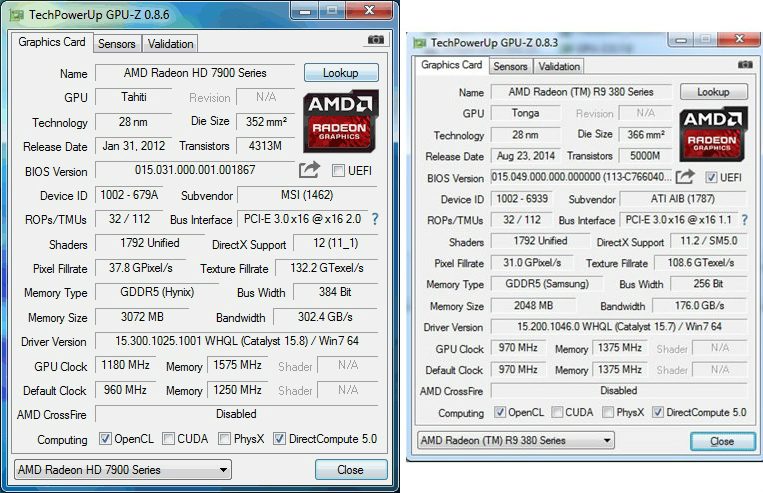Click Bus Interface question mark in GPU-Z 0.8.3

point(745,220)
